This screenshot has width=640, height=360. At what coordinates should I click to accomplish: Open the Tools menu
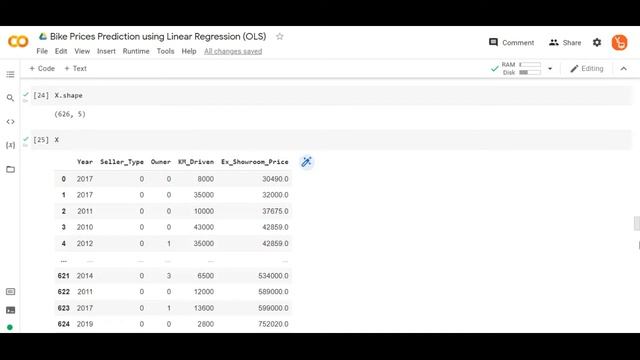point(165,51)
